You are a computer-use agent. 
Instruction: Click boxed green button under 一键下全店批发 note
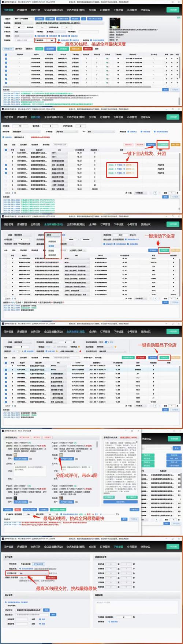tap(163, 144)
